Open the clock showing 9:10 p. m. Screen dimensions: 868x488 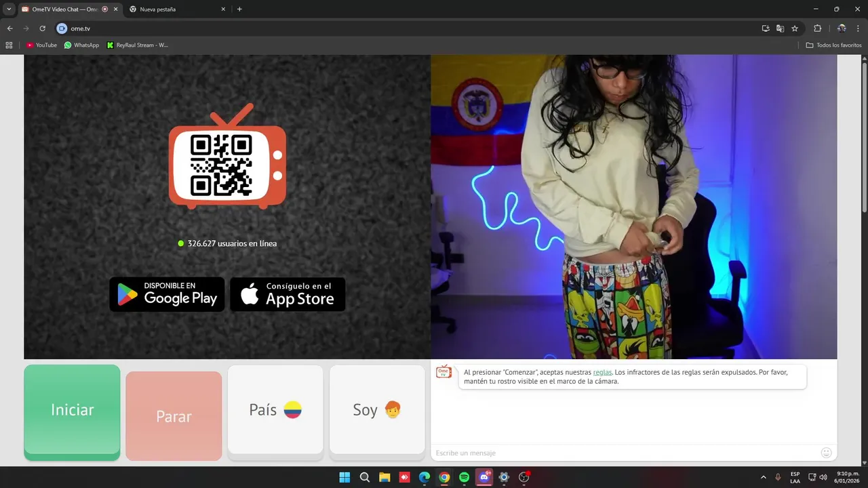pos(848,477)
